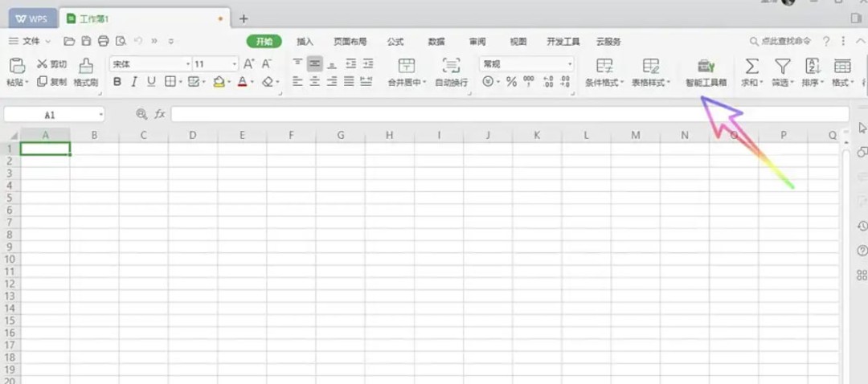Click the eraser clear-formatting icon
Viewport: 868px width, 384px height.
pos(268,82)
